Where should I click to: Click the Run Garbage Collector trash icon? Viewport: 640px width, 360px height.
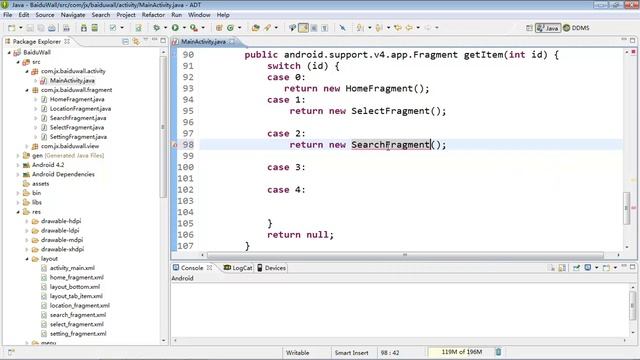pos(498,352)
